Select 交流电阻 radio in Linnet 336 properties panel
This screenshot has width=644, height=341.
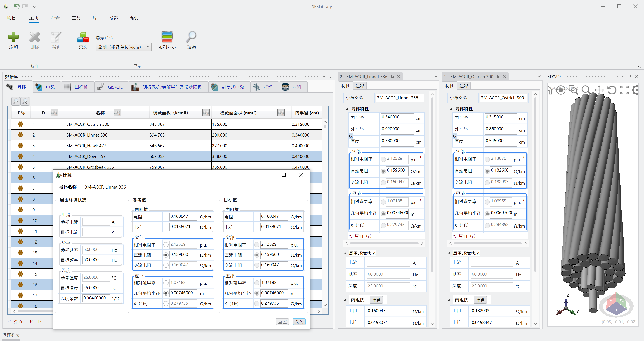[383, 183]
